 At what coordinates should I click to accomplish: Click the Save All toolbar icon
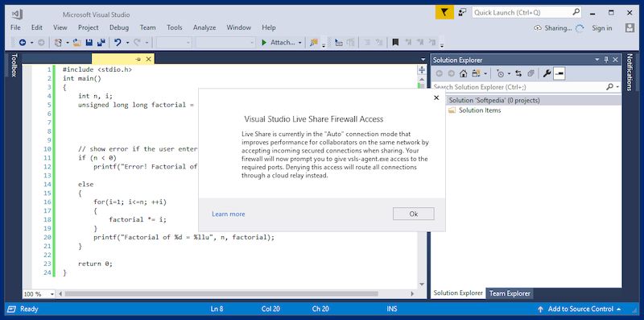tap(101, 43)
